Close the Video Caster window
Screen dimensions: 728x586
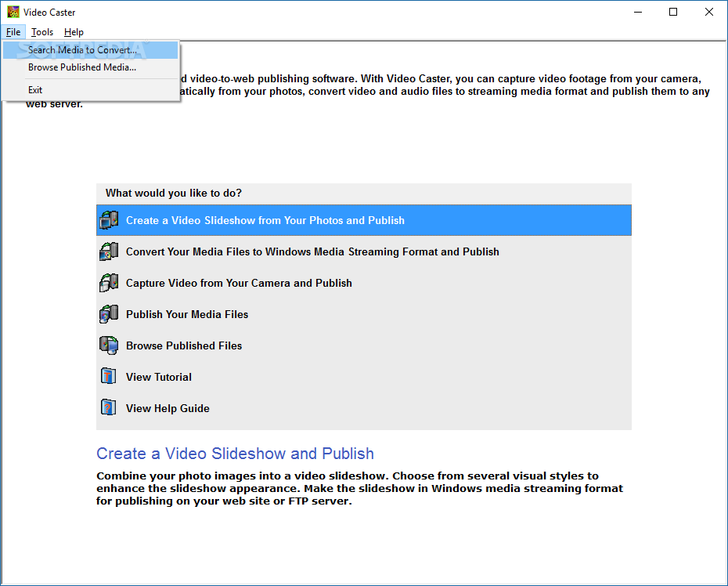(709, 12)
